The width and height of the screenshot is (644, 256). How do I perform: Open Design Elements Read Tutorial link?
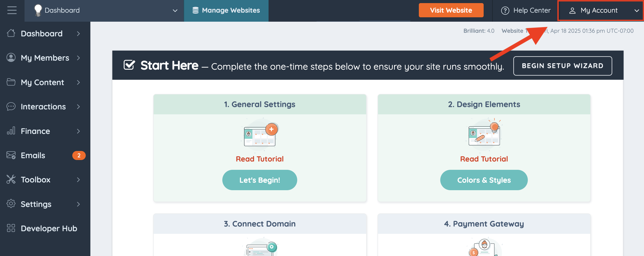[484, 159]
